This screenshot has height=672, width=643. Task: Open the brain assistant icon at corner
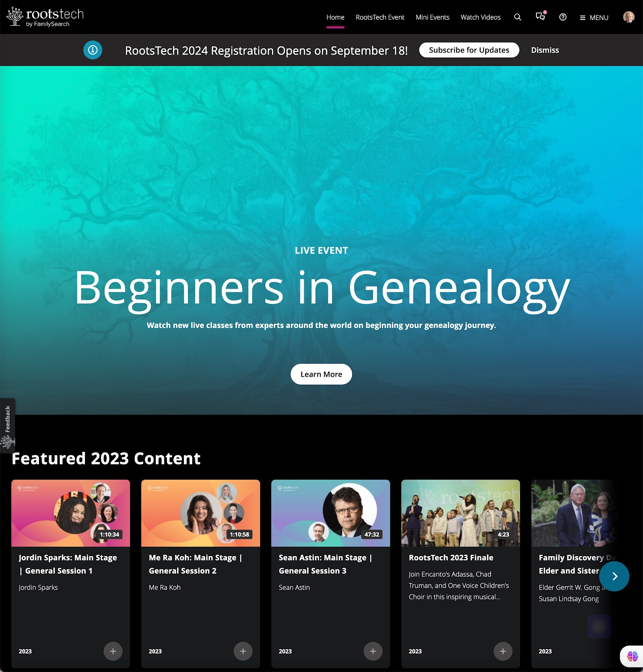click(x=632, y=656)
